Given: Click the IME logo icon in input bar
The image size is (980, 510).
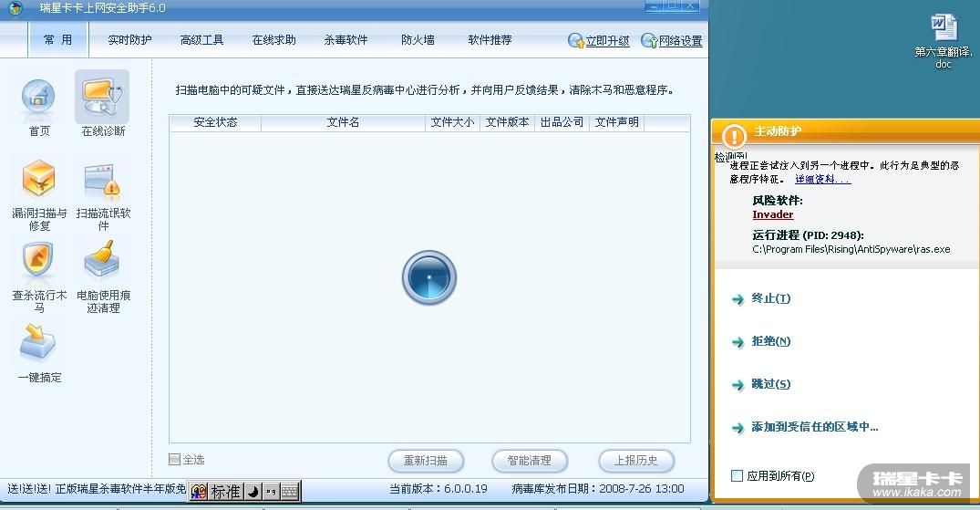Looking at the screenshot, I should 199,491.
